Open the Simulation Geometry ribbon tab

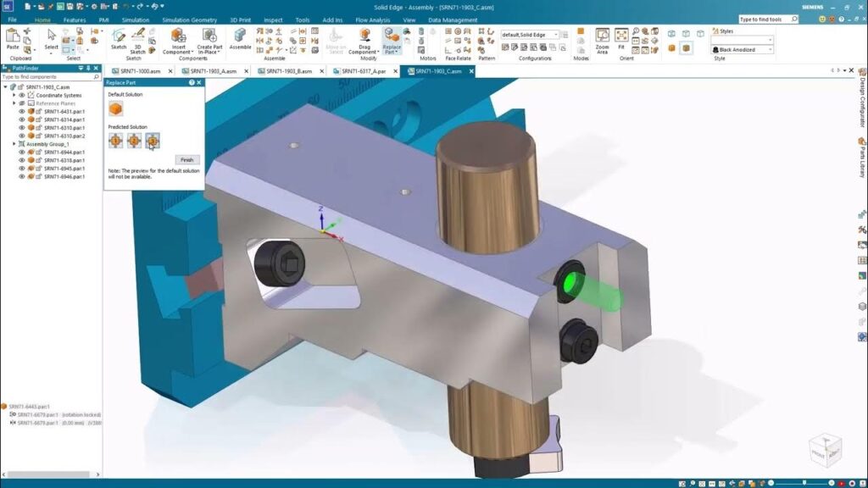(x=190, y=19)
